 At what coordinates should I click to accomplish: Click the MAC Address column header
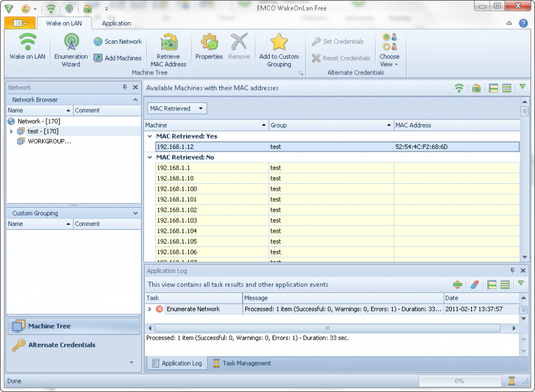[456, 125]
